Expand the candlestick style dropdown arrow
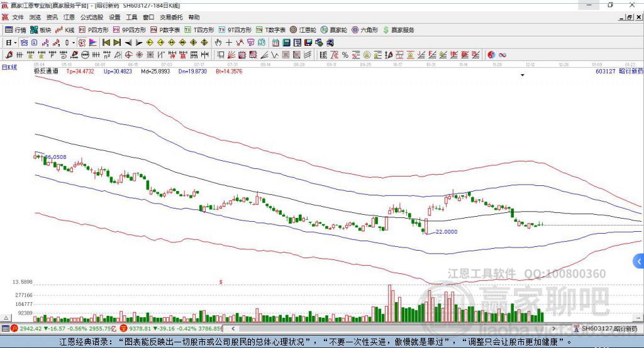644x348 pixels. coord(74,43)
